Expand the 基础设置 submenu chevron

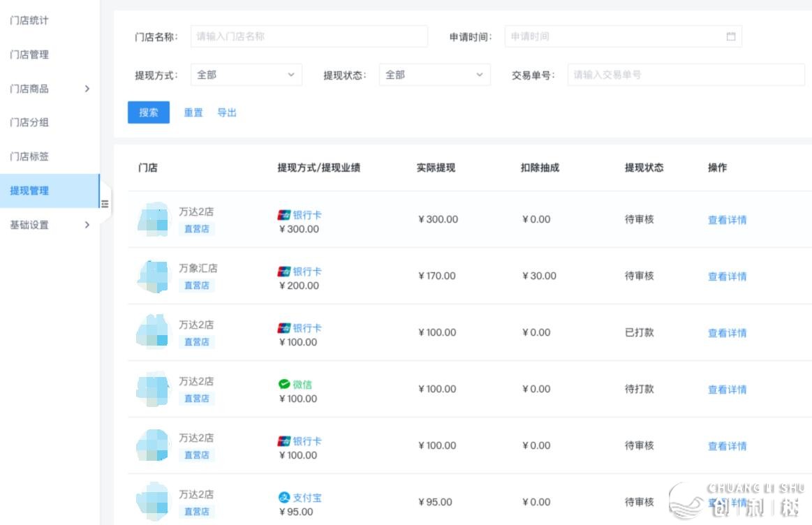click(x=87, y=225)
